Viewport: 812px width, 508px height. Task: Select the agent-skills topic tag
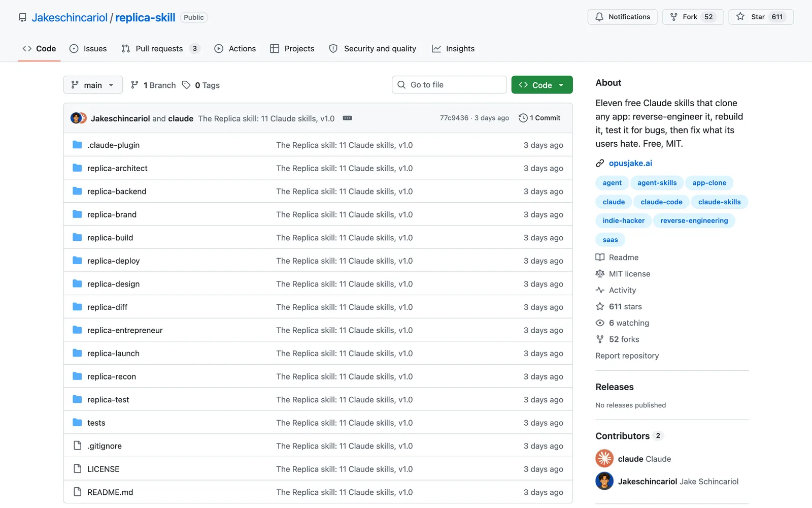(657, 183)
